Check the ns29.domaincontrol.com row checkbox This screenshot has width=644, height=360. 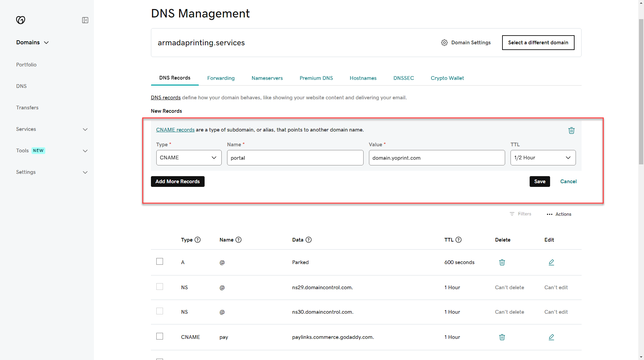[160, 287]
